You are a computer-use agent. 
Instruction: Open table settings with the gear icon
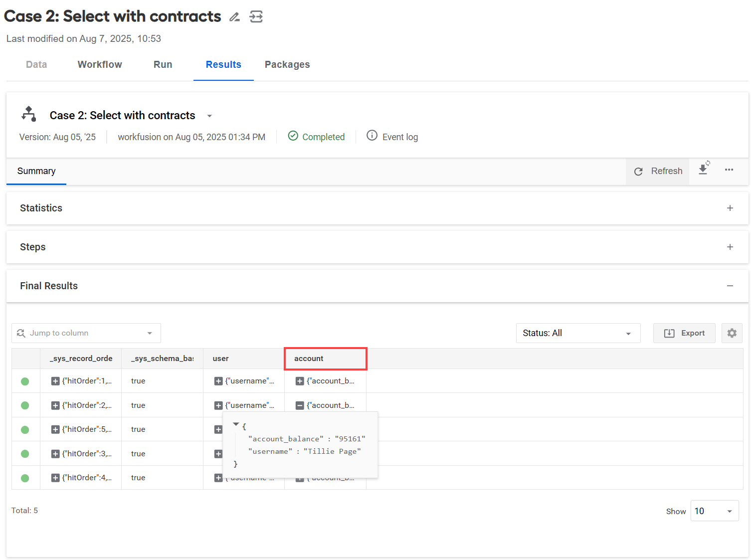coord(732,333)
